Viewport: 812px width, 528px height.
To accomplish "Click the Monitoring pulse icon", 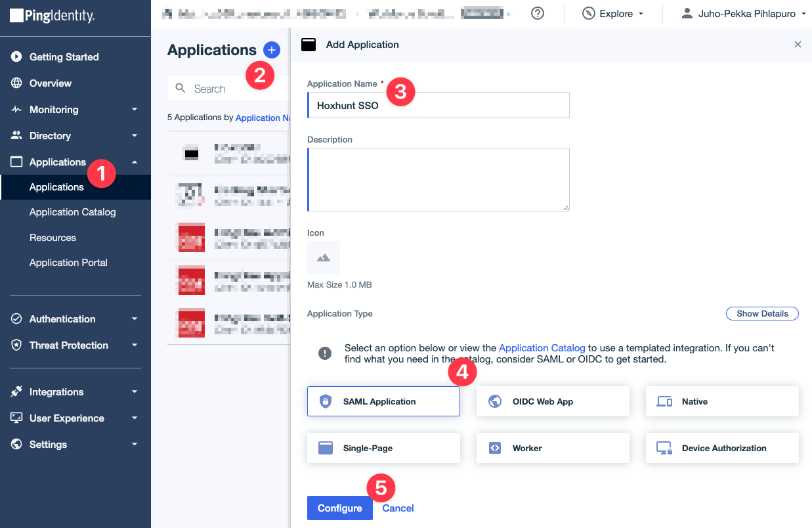I will pos(17,110).
